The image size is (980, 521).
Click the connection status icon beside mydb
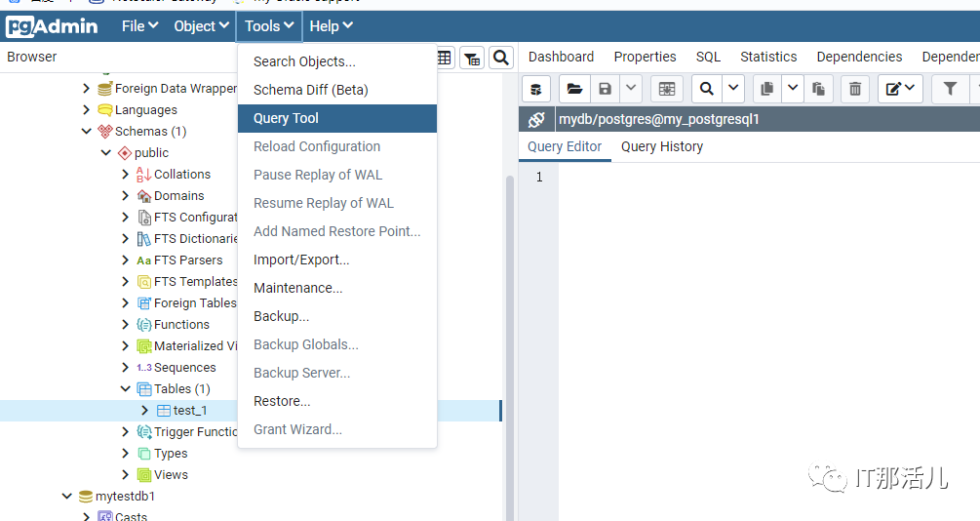click(536, 120)
